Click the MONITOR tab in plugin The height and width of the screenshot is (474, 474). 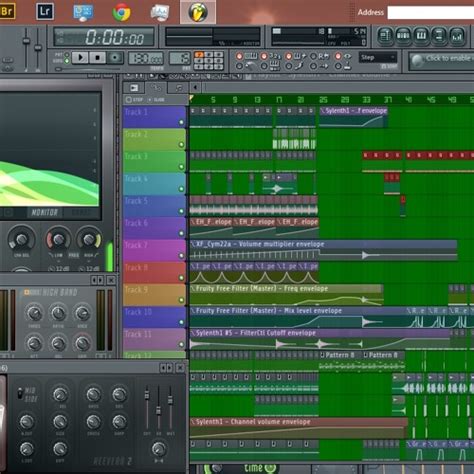[45, 212]
